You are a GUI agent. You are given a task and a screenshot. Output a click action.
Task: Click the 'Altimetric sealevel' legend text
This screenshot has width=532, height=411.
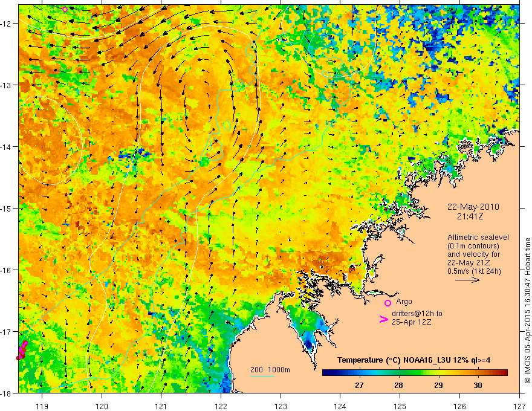pos(478,238)
